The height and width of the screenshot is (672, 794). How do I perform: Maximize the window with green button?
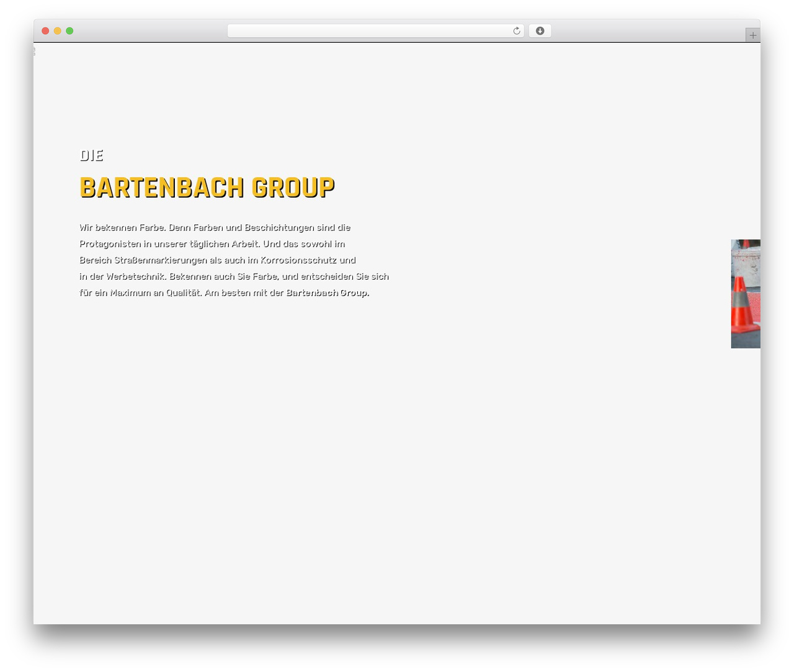[x=69, y=31]
